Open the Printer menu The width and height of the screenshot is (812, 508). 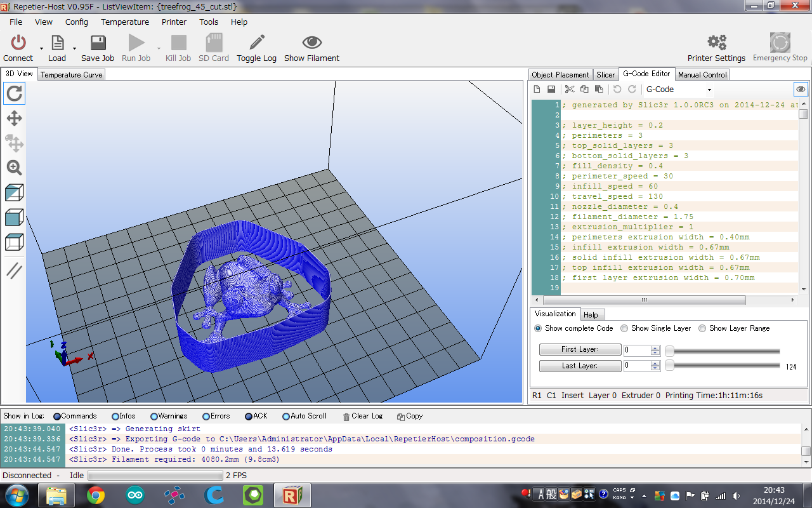point(174,22)
